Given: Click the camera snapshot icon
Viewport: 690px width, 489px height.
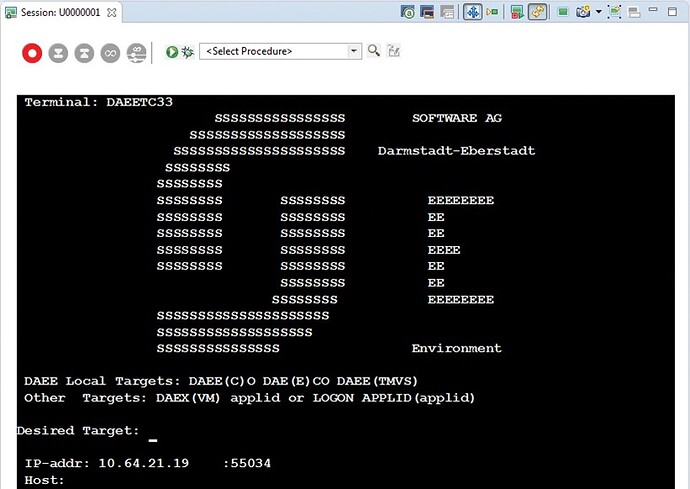Looking at the screenshot, I should pyautogui.click(x=583, y=12).
